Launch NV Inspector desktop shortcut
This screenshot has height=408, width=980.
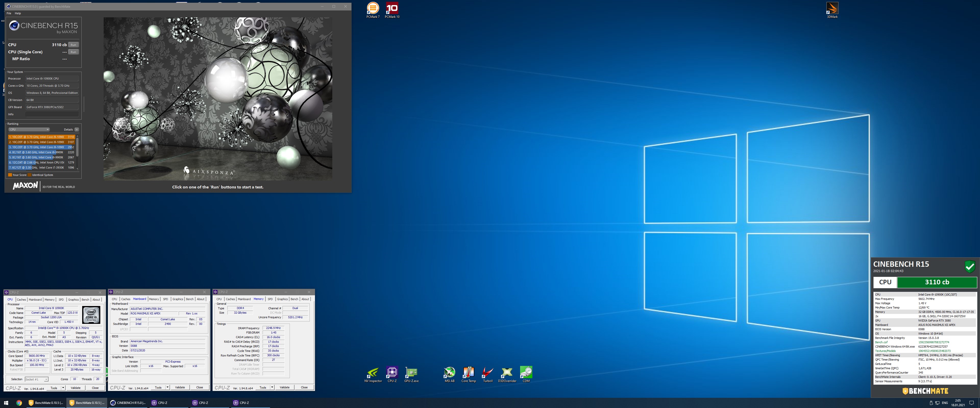[373, 374]
